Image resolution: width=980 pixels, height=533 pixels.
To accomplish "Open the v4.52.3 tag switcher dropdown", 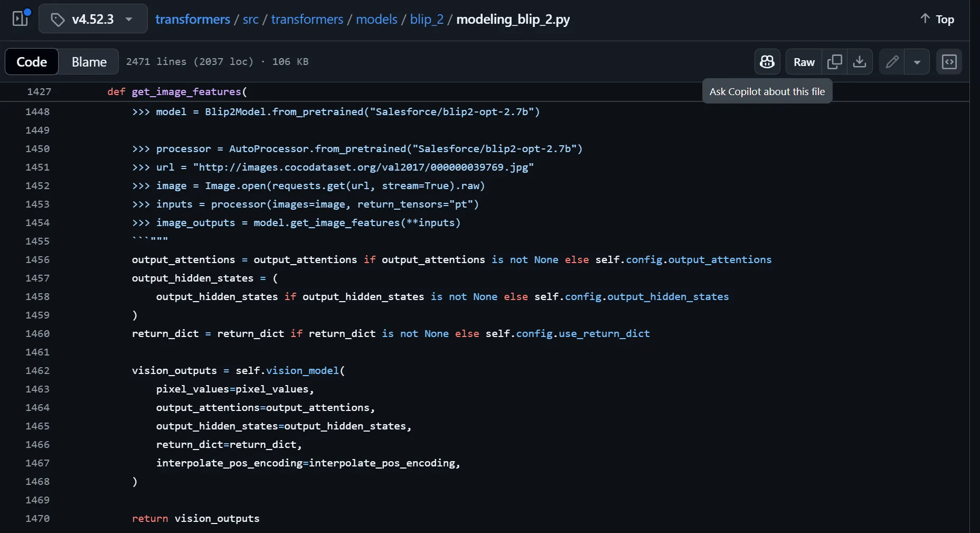I will click(x=93, y=19).
